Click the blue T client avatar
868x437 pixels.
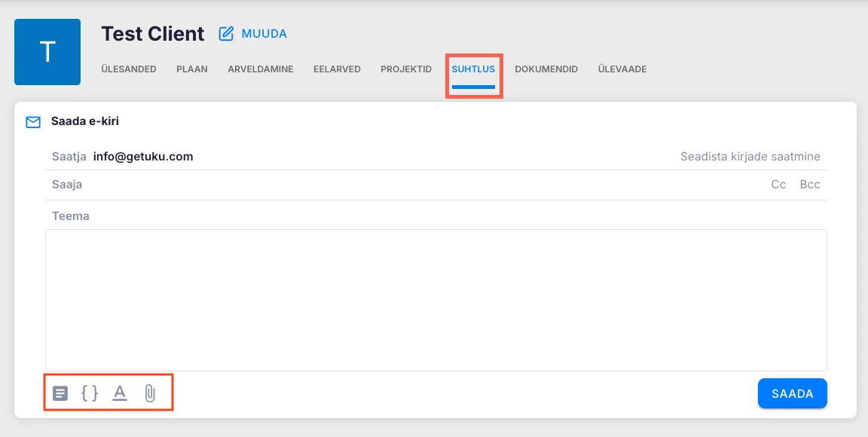point(47,52)
